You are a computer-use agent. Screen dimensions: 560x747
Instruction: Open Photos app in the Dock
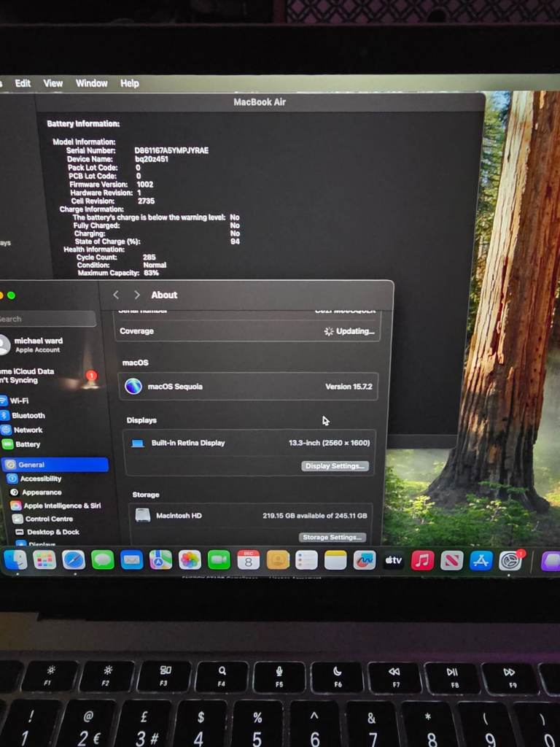[190, 560]
